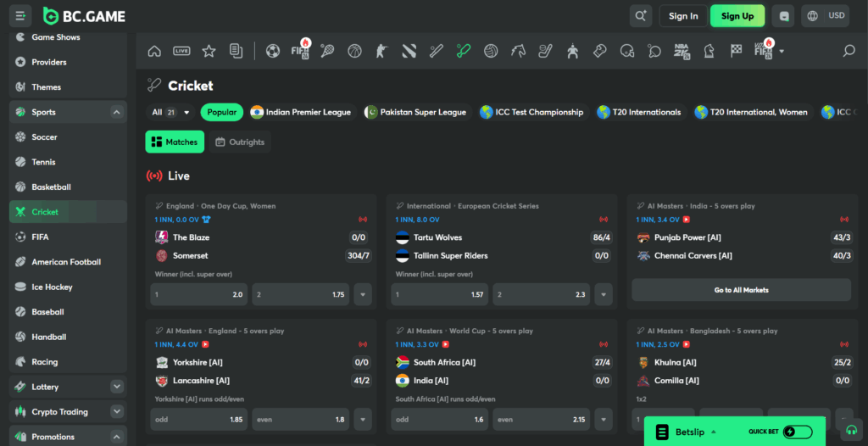
Task: Filter by T20 Internationals
Action: [641, 112]
